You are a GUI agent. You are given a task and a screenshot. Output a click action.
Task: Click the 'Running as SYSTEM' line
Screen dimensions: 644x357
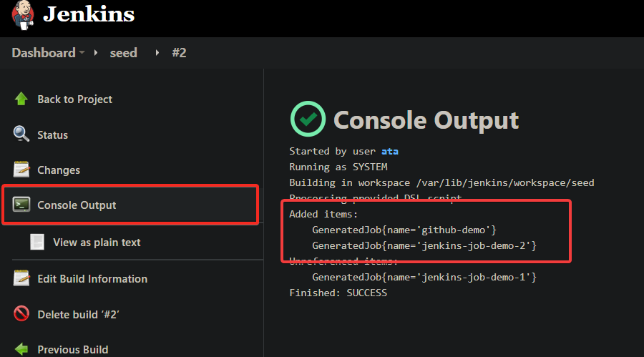pos(338,167)
